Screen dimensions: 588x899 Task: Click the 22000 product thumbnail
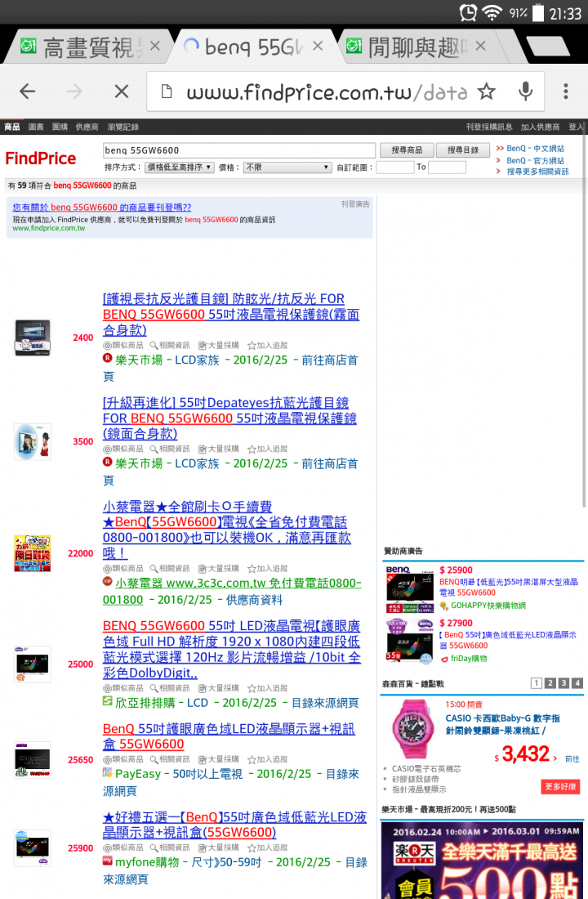click(32, 553)
